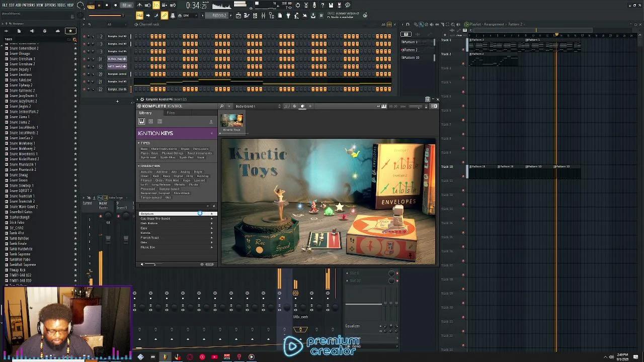This screenshot has width=644, height=362.
Task: Open the Channel rack view icon
Action: tap(255, 16)
